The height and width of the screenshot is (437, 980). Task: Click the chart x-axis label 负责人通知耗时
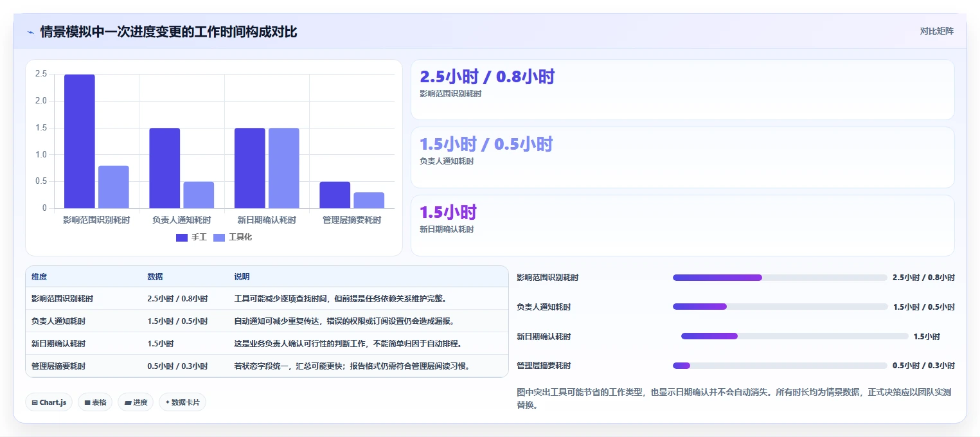tap(181, 220)
